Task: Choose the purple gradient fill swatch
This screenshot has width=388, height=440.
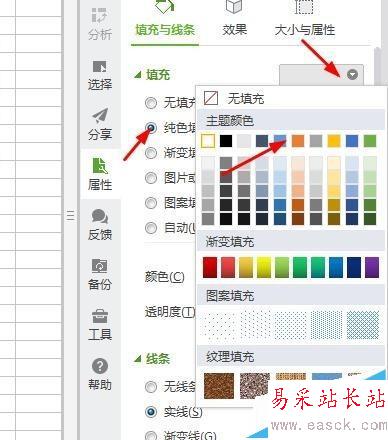Action: (x=372, y=267)
